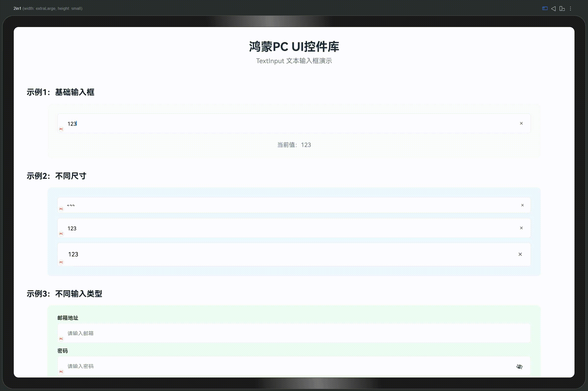Click the device orientation icon in the title bar
Image resolution: width=588 pixels, height=391 pixels.
[x=562, y=8]
